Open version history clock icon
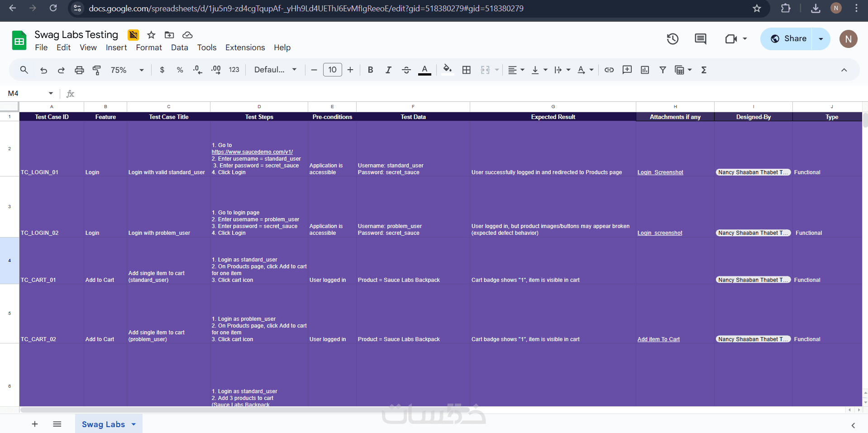Image resolution: width=868 pixels, height=433 pixels. click(673, 39)
